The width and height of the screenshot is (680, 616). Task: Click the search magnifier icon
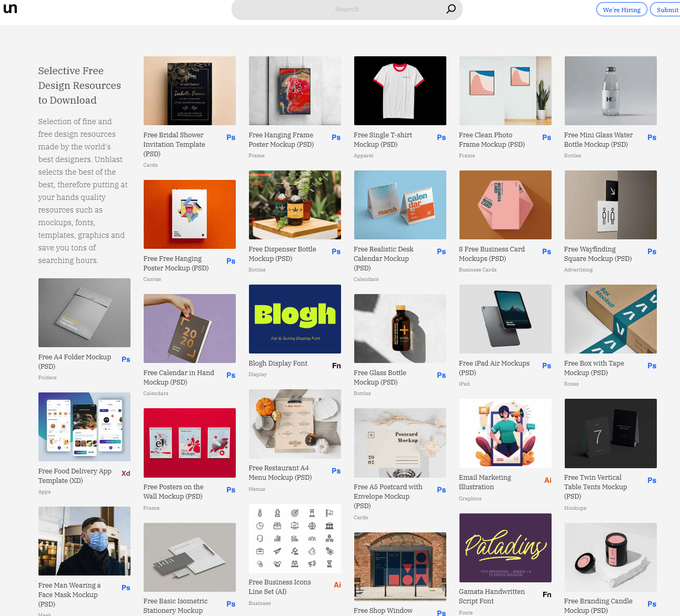click(x=451, y=9)
